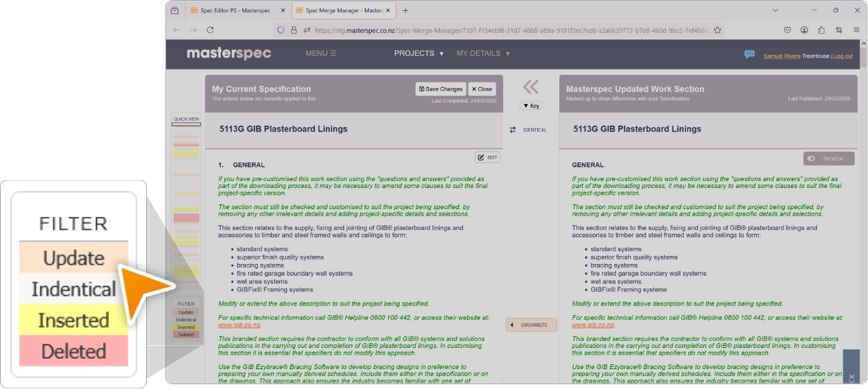Open www.gib.co.nz link in My Current Specification

pyautogui.click(x=239, y=325)
